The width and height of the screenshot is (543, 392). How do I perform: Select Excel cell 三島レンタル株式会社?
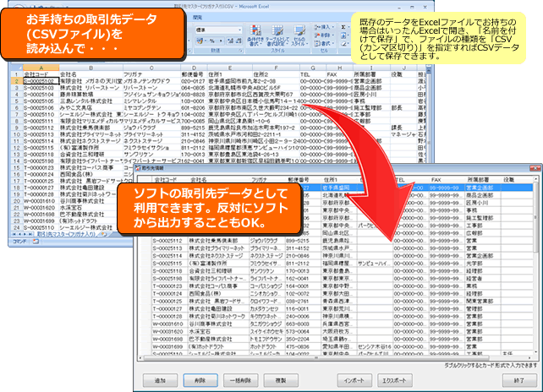click(91, 101)
